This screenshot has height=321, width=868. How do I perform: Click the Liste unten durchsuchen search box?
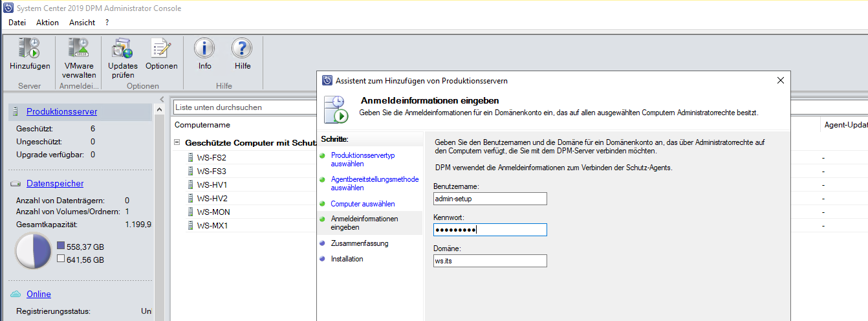(244, 107)
